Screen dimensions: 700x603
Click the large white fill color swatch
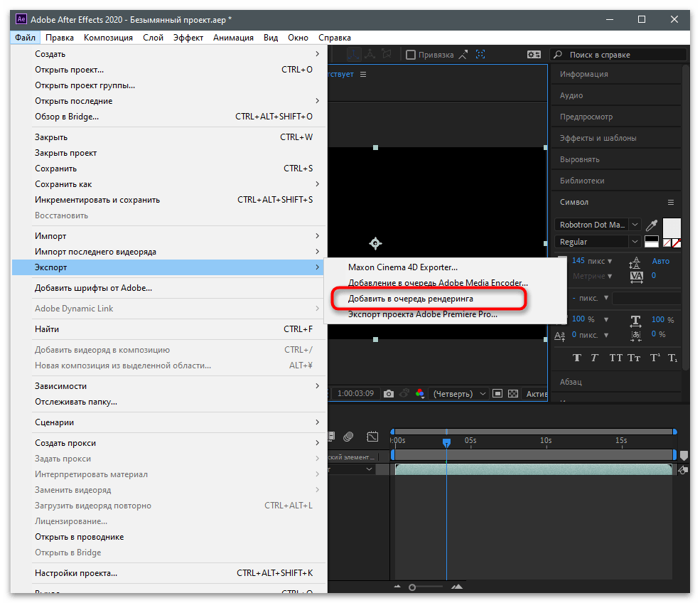(672, 227)
